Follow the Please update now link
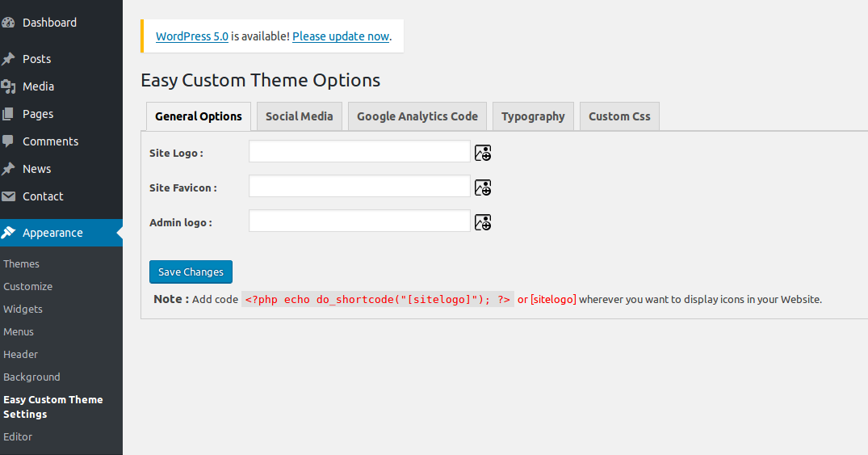The width and height of the screenshot is (868, 455). 341,36
